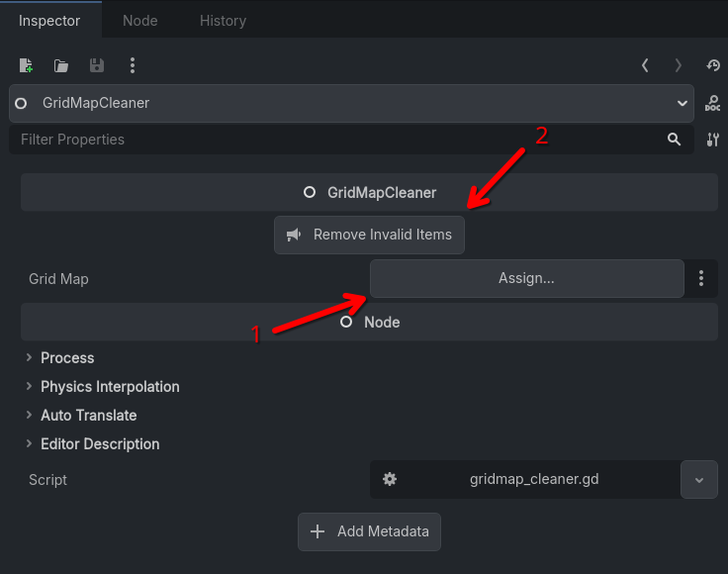Image resolution: width=728 pixels, height=574 pixels.
Task: Open the GridMapCleaner object dropdown
Action: point(351,103)
